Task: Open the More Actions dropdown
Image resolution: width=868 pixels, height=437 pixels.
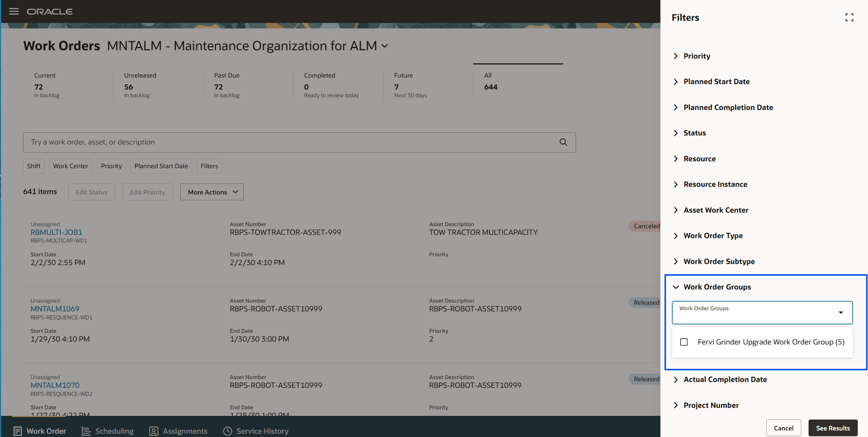Action: (212, 192)
